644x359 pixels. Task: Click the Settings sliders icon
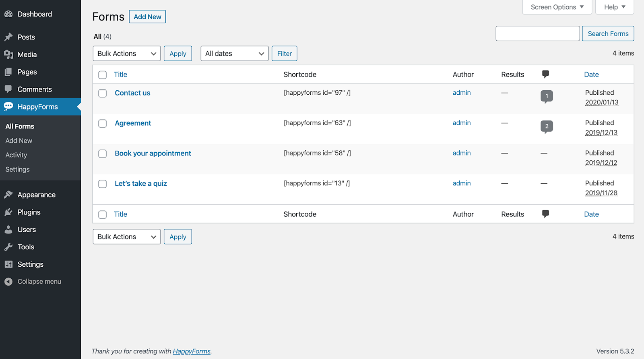8,264
